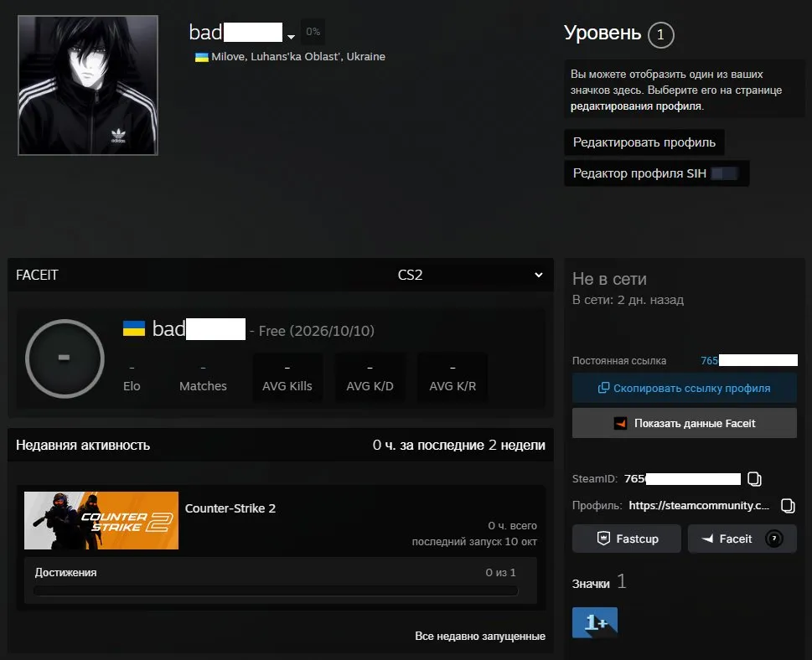Open the Badges section heading (Значки)
Viewport: 812px width, 660px height.
click(591, 584)
